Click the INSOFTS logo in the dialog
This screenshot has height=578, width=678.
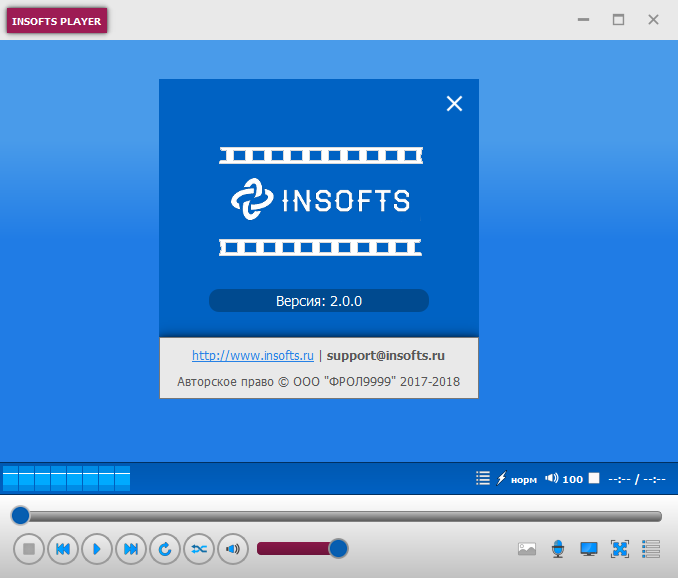320,200
